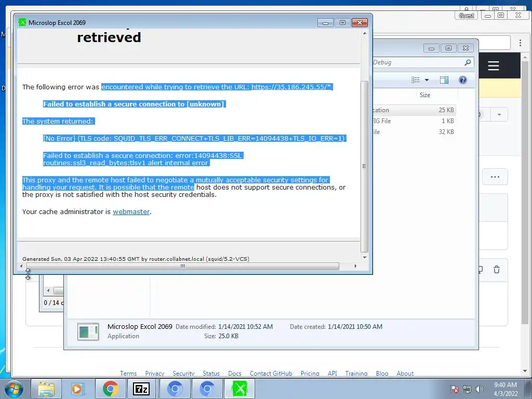This screenshot has height=399, width=532.
Task: Open the view options icon in Explorer
Action: 415,79
